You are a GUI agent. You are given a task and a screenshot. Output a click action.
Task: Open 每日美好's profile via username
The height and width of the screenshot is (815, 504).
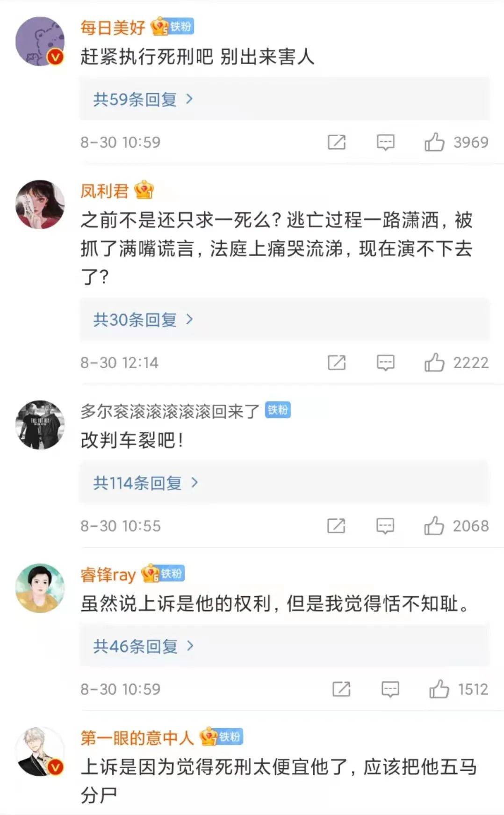(113, 28)
